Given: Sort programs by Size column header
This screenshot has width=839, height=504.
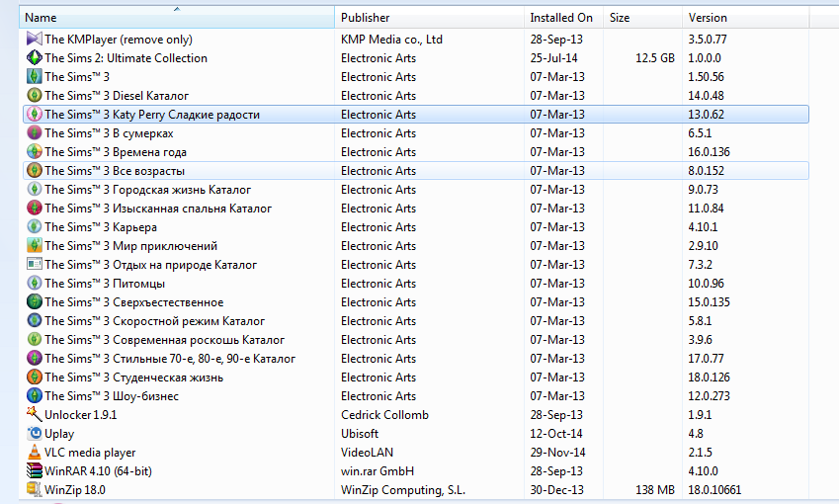Looking at the screenshot, I should coord(642,17).
